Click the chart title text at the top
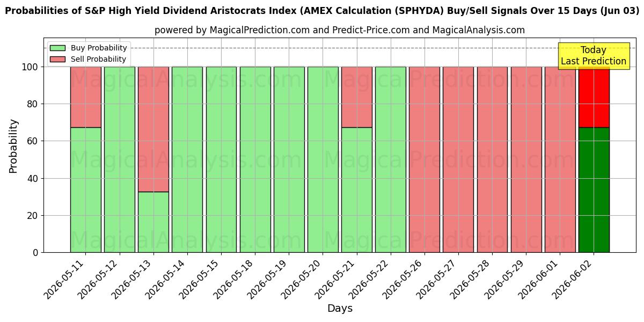The image size is (644, 322). click(x=322, y=12)
